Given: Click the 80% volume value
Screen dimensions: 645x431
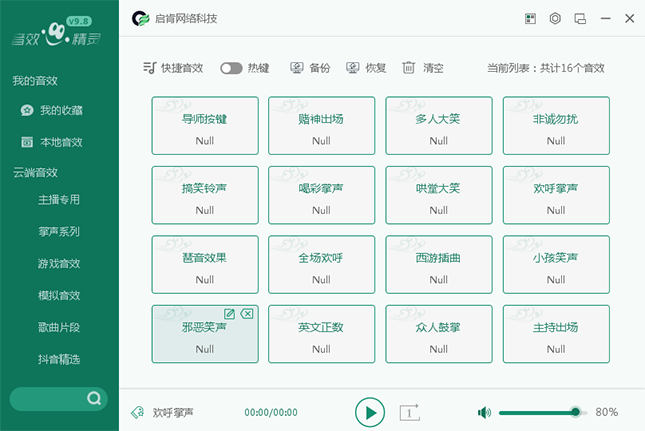Looking at the screenshot, I should [x=607, y=412].
